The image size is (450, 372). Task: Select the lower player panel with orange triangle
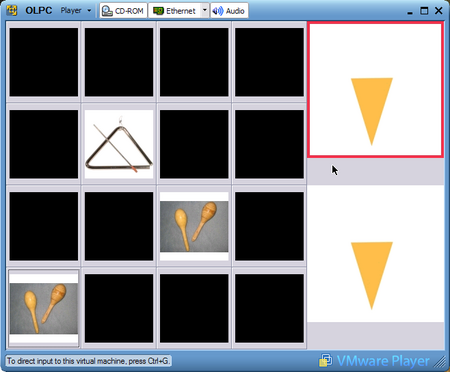375,254
